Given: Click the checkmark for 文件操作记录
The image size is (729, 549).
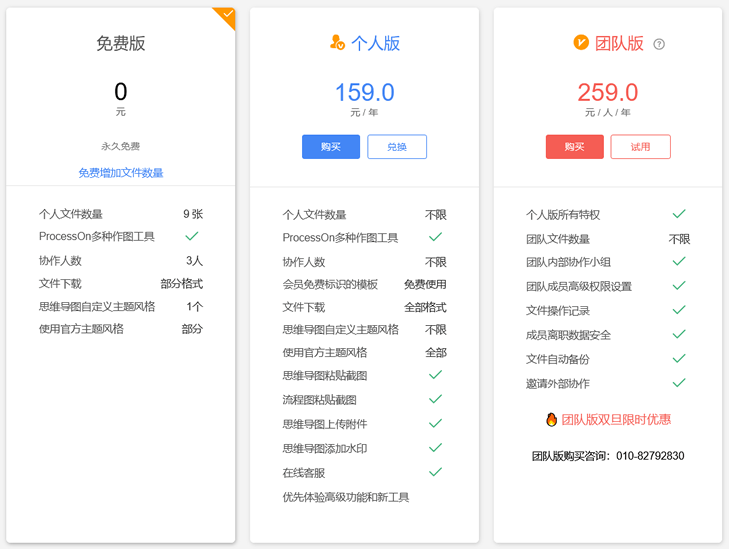Looking at the screenshot, I should coord(679,310).
